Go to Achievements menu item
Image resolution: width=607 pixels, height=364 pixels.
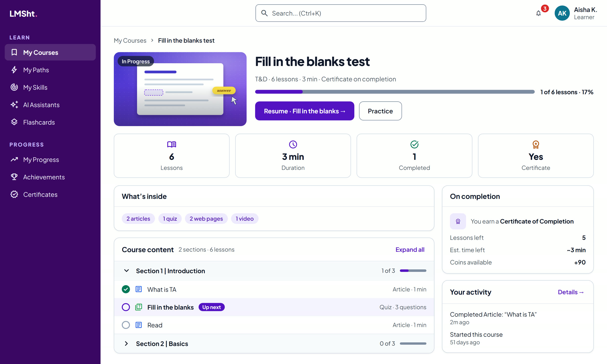(x=50, y=177)
